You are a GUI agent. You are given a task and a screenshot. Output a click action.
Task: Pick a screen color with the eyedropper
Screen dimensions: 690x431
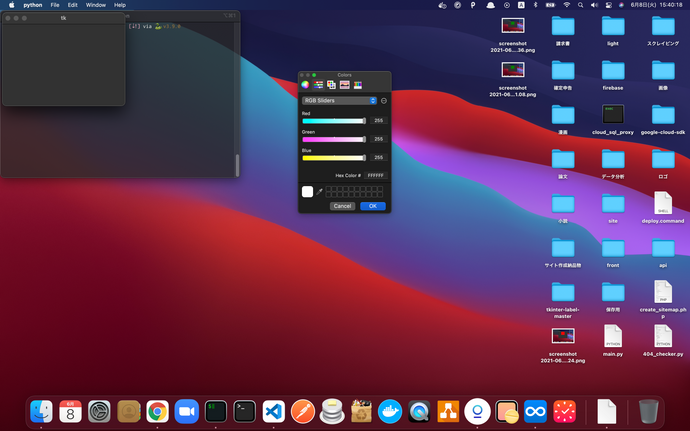[x=321, y=191]
